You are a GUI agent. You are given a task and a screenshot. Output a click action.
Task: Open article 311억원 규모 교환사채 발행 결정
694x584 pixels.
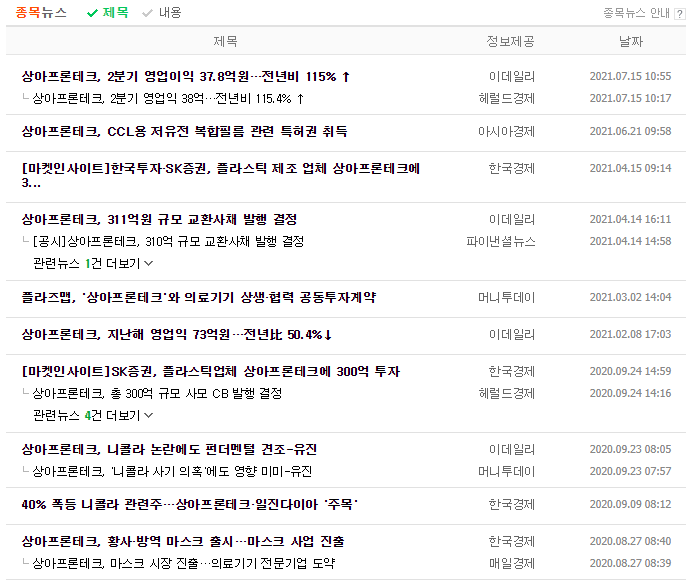pos(159,220)
